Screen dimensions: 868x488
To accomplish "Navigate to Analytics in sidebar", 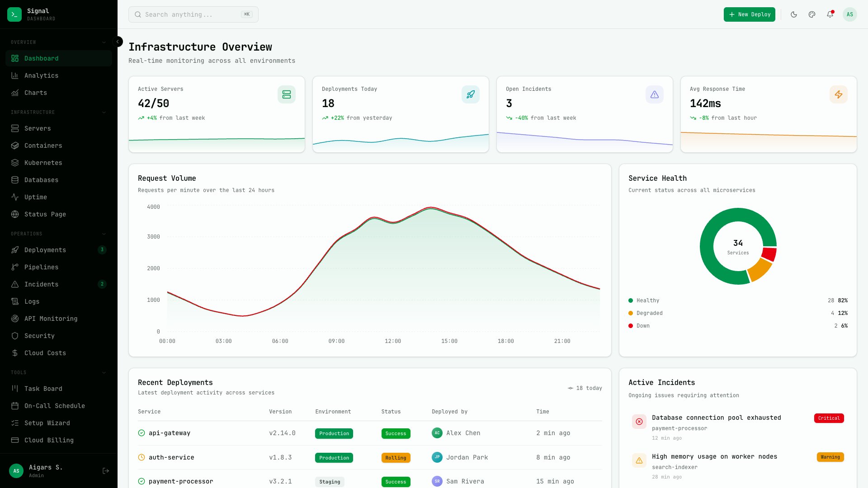I will [x=42, y=75].
